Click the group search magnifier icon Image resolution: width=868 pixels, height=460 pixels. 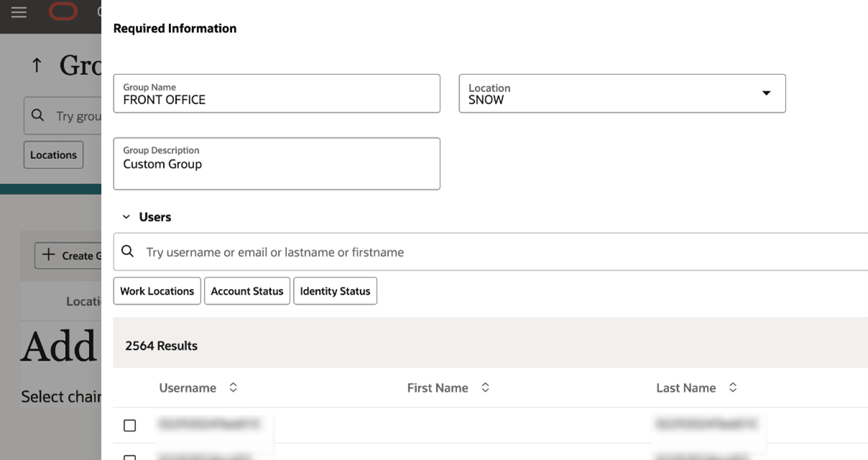point(38,115)
